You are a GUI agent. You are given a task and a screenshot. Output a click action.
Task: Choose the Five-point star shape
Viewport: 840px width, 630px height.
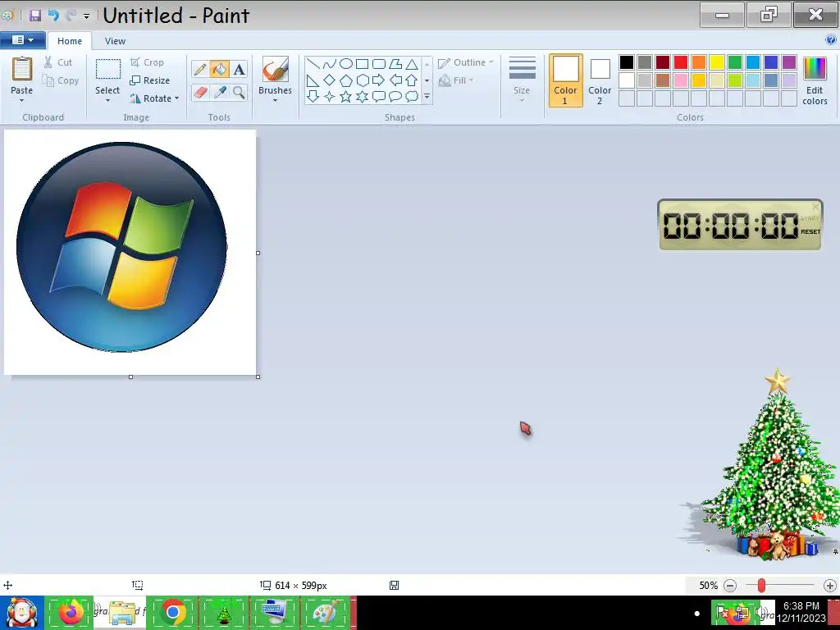[346, 97]
